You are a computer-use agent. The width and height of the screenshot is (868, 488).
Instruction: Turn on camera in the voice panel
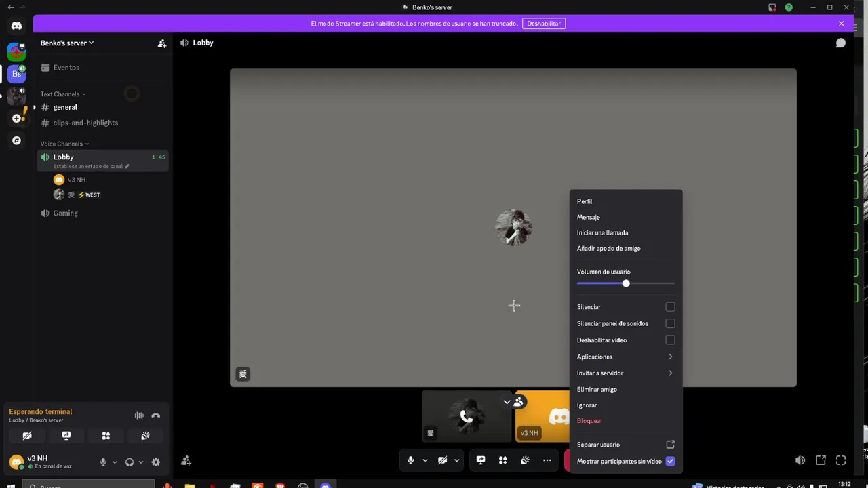pyautogui.click(x=27, y=436)
